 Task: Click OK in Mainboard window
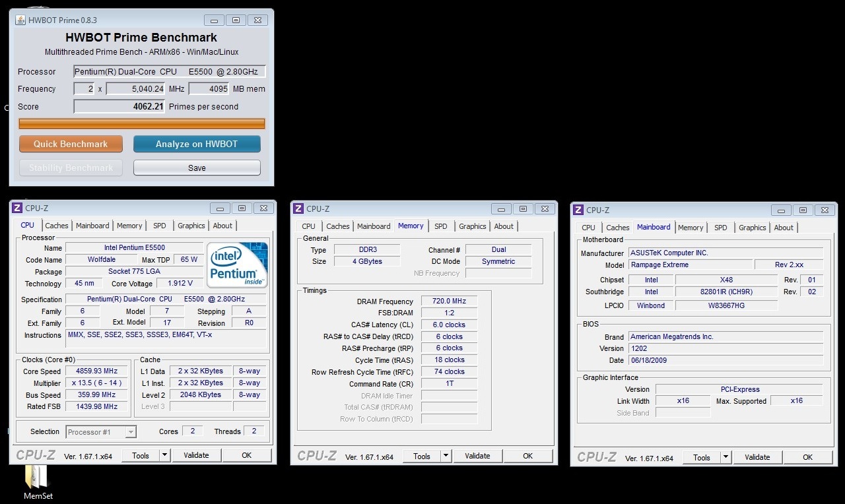point(807,457)
